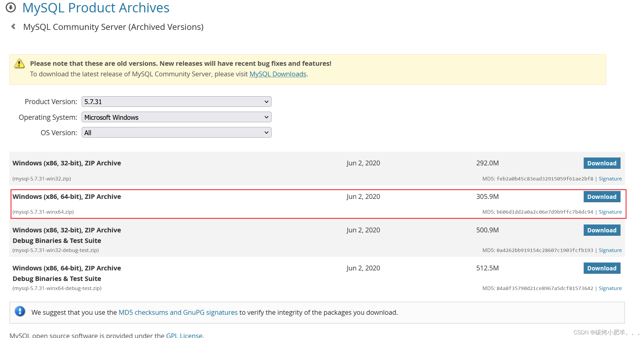Click first 'Windows (x86, 32-bit), ZIP Archive' title
Image resolution: width=644 pixels, height=338 pixels.
point(67,163)
